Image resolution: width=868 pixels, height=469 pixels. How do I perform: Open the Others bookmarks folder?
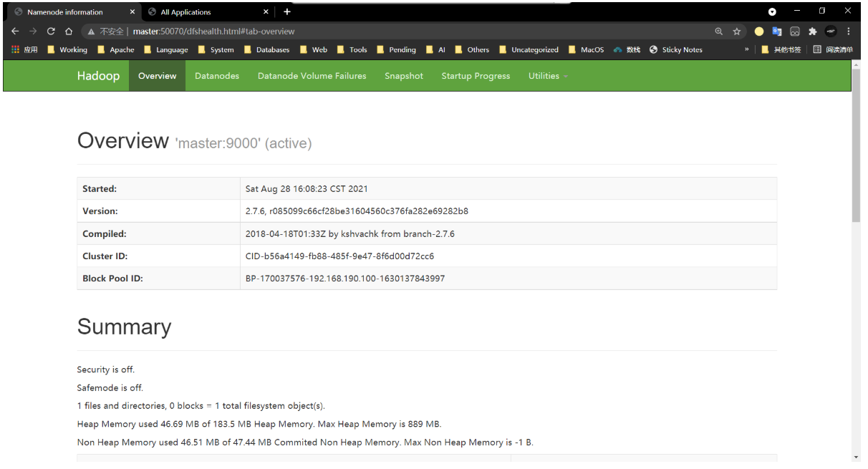coord(472,49)
